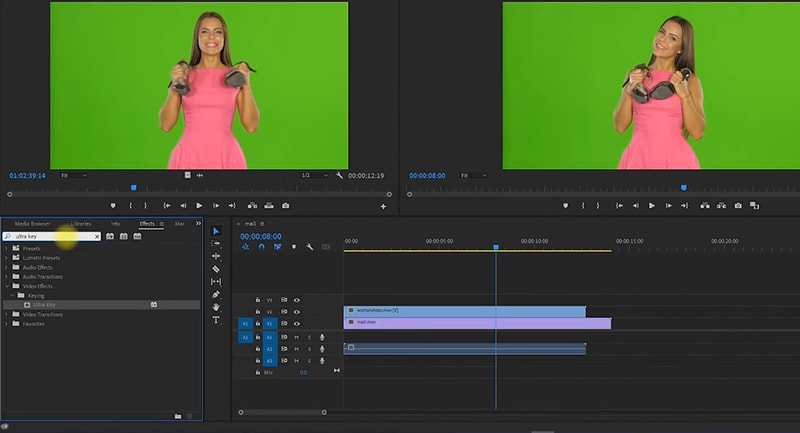
Task: Open timeline wrench display settings
Action: click(x=310, y=247)
